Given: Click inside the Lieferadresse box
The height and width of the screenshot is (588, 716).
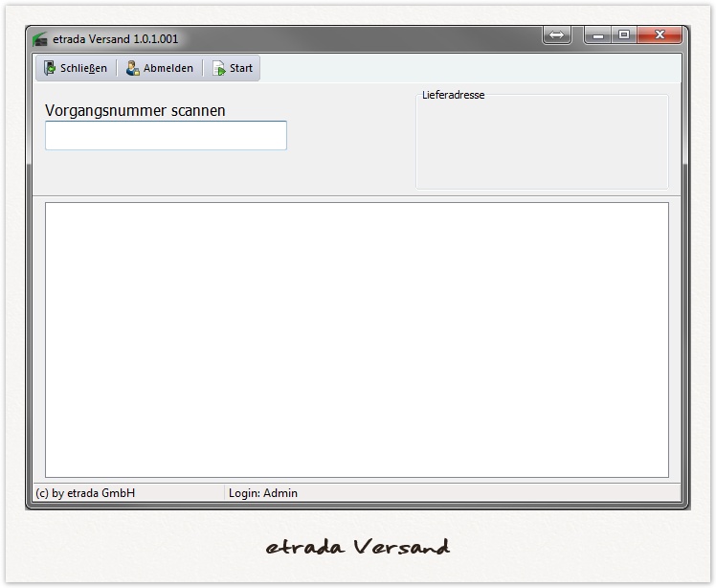Looking at the screenshot, I should click(x=542, y=144).
